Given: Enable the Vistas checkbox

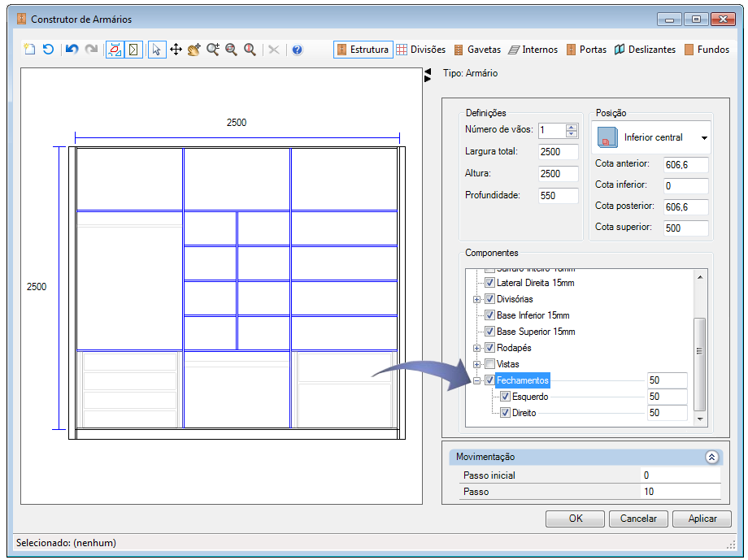Looking at the screenshot, I should click(x=489, y=364).
